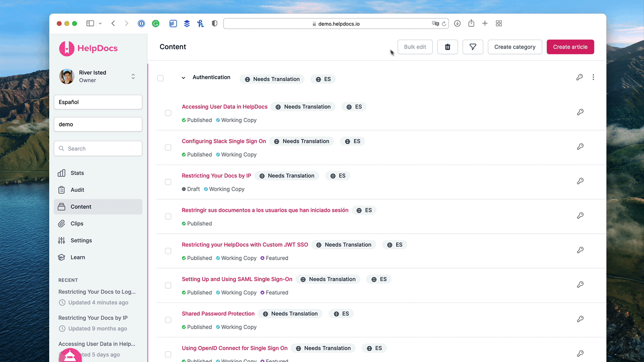Check the Custom JWT SSO article checkbox
The width and height of the screenshot is (644, 362).
(x=168, y=251)
